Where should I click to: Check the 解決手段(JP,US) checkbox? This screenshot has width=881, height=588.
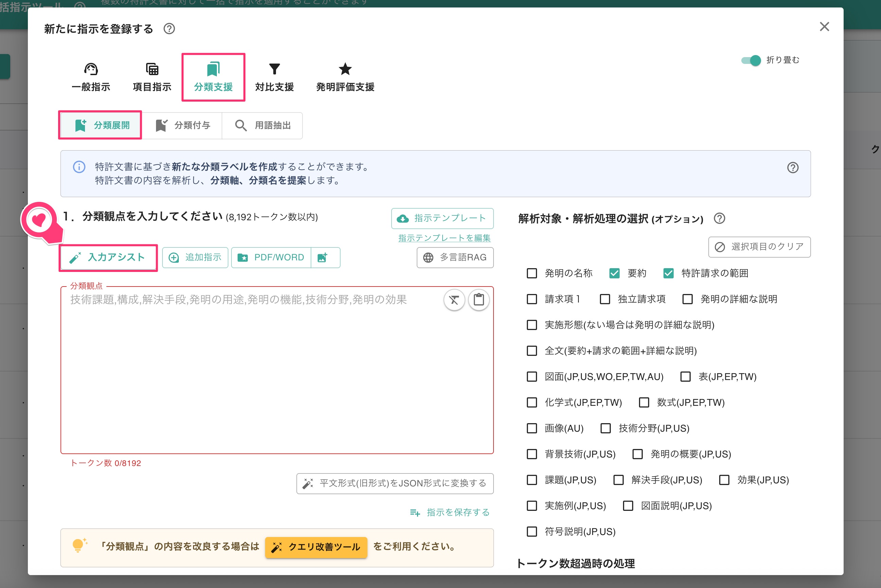pyautogui.click(x=618, y=480)
